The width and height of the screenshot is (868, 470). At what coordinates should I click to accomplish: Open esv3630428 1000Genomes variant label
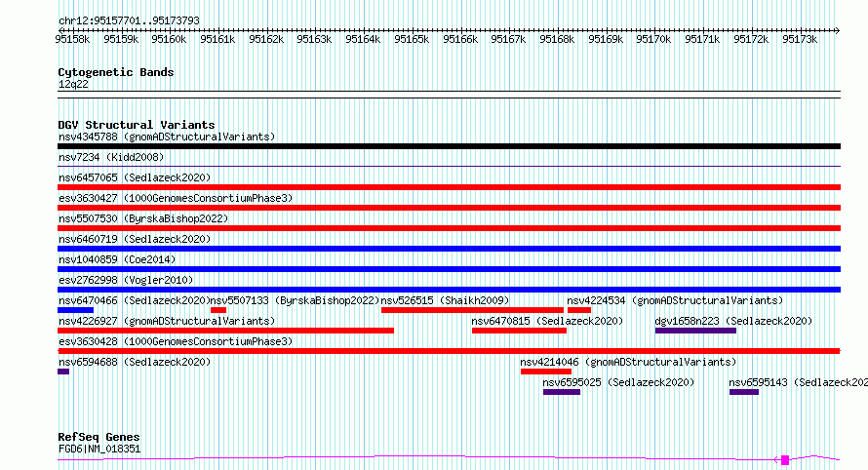176,341
